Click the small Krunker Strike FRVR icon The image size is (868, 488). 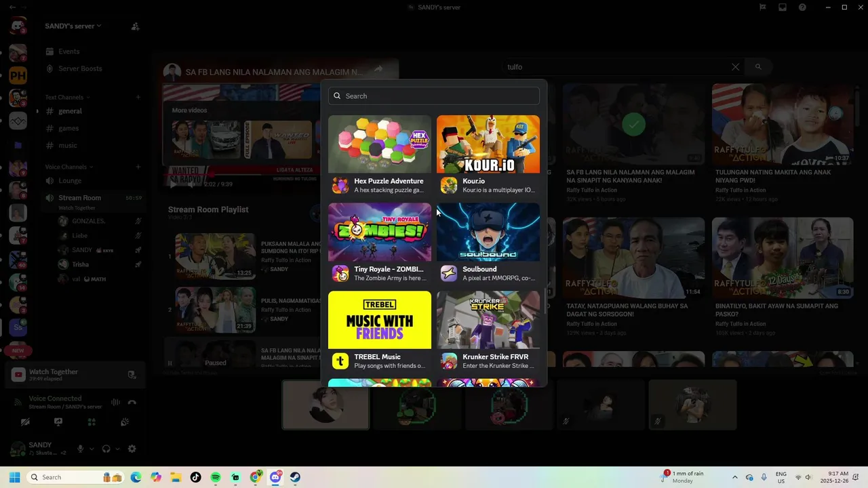point(449,361)
